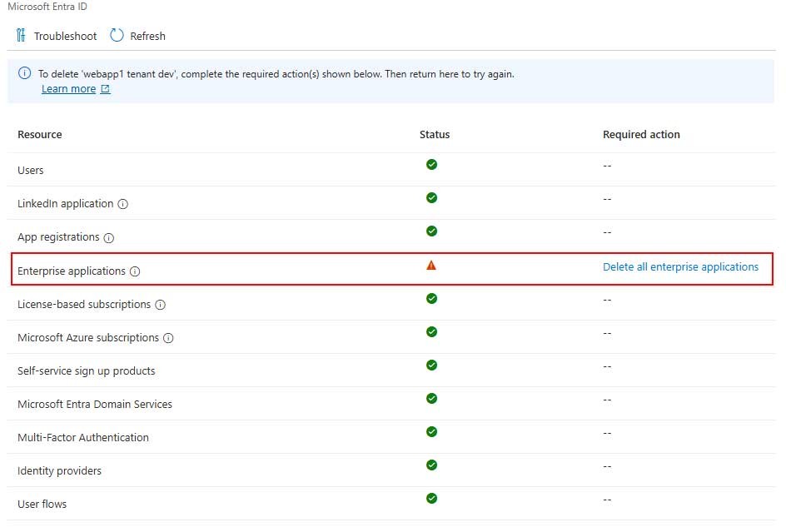Click green check for Identity providers
Viewport: 786px width, 532px height.
431,465
